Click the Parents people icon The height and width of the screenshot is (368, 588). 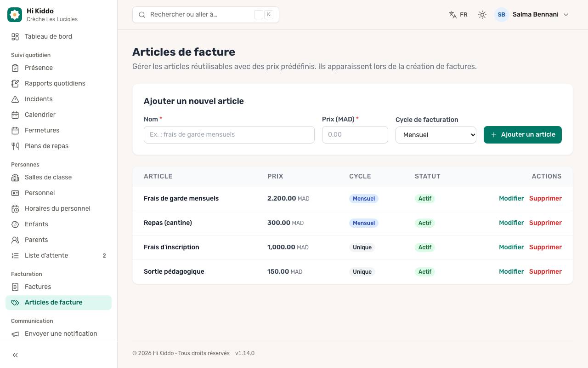pyautogui.click(x=15, y=240)
